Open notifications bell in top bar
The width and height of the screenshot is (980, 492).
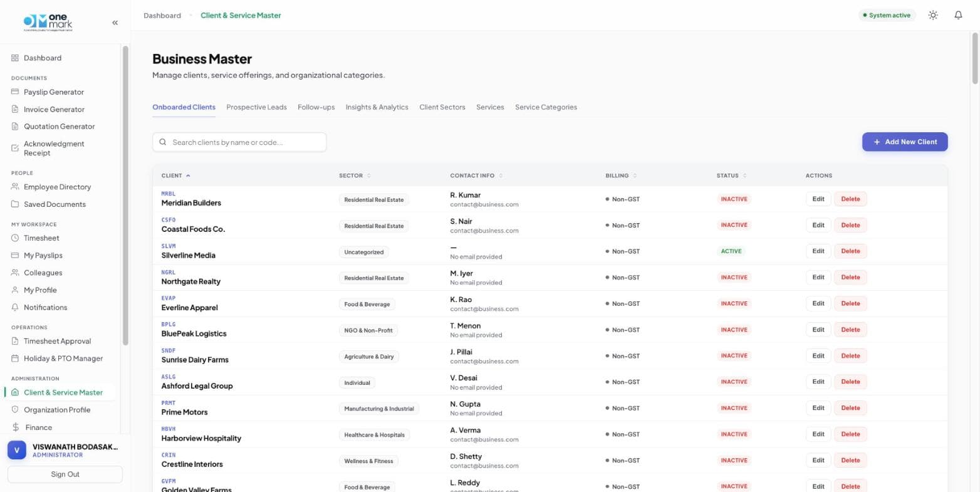958,15
